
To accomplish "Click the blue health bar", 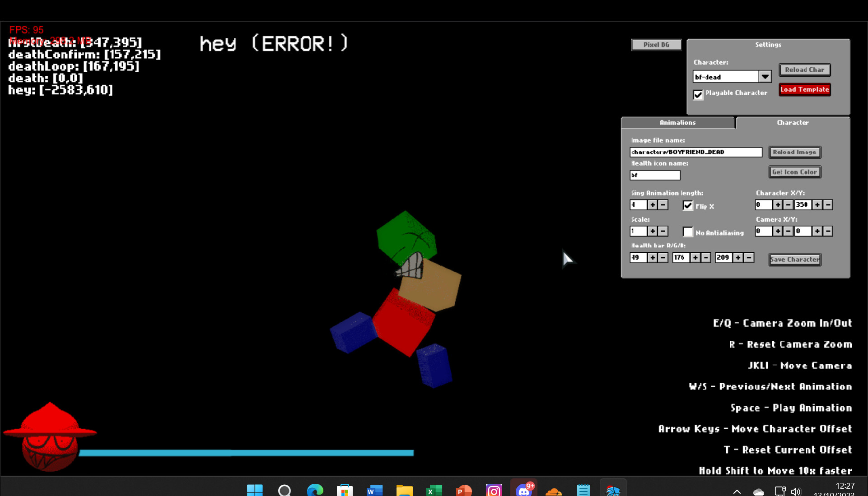I will (246, 453).
